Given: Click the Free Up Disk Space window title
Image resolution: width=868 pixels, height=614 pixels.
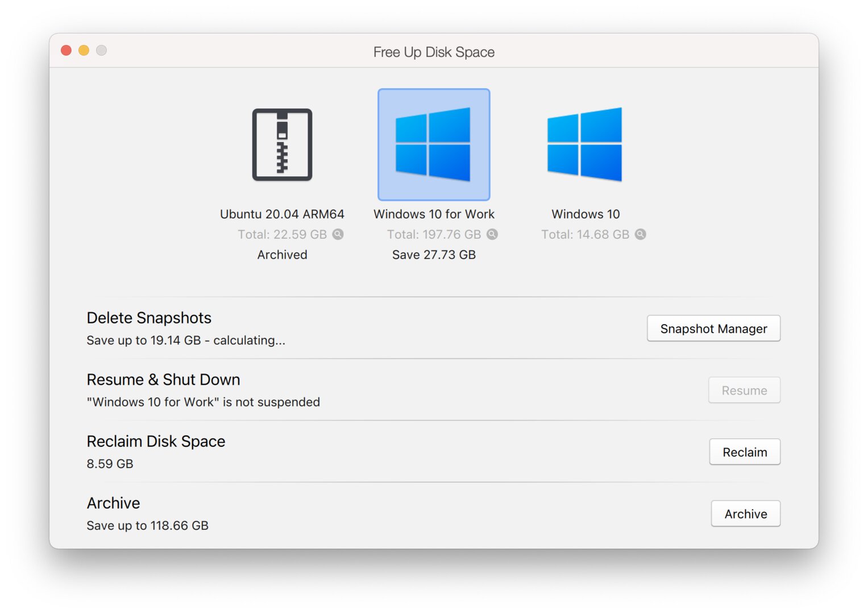Looking at the screenshot, I should pos(434,52).
